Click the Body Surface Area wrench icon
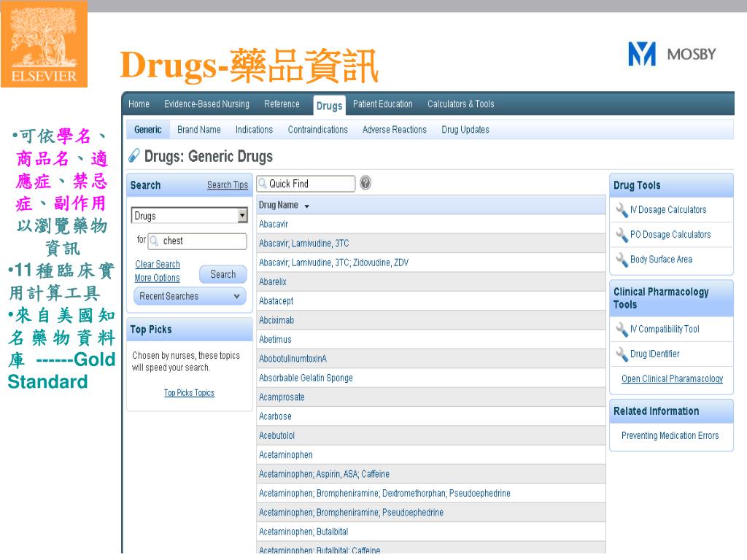 coord(622,260)
